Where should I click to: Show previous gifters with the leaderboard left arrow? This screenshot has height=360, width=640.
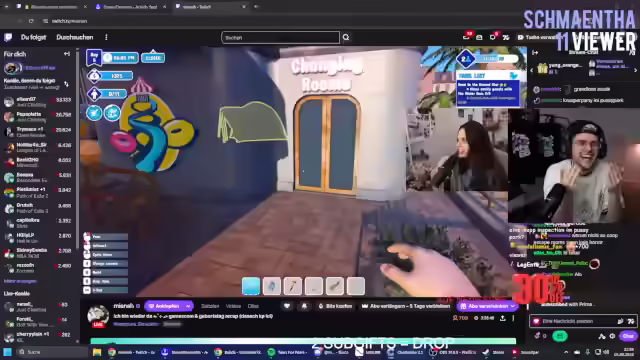pyautogui.click(x=532, y=70)
